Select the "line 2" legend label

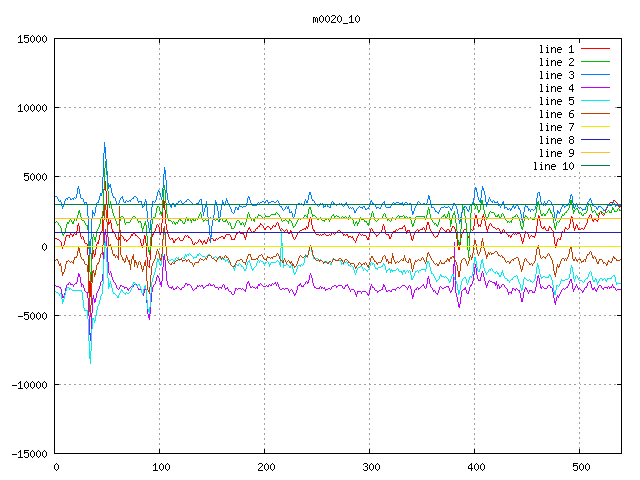pos(557,62)
